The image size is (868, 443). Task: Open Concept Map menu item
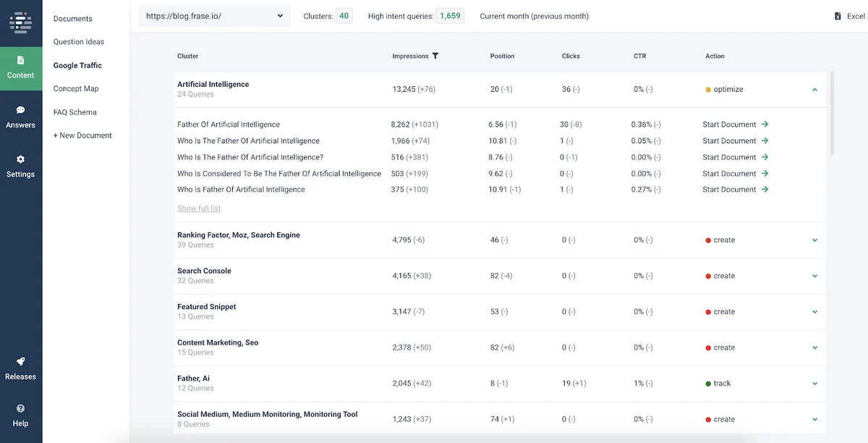click(x=76, y=88)
